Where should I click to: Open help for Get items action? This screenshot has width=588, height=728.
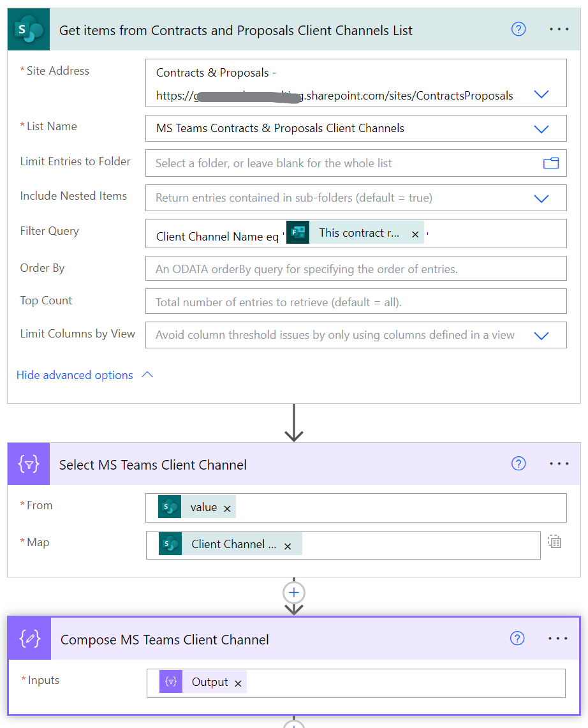pyautogui.click(x=518, y=29)
